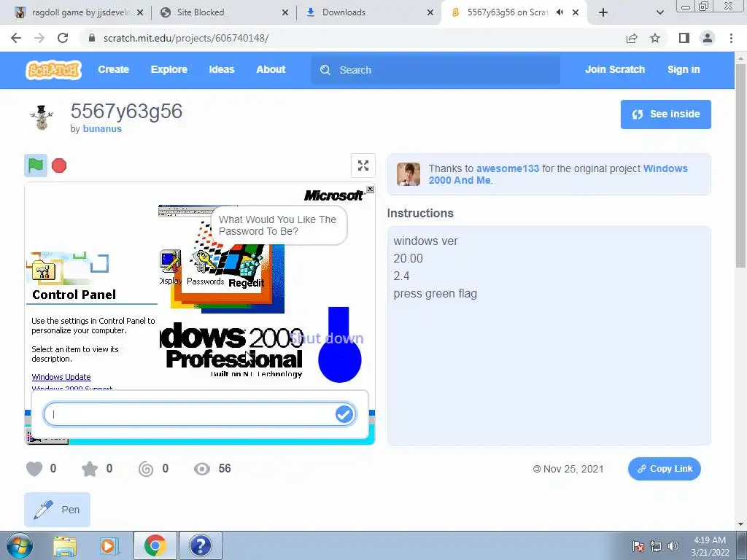
Task: Enter fullscreen mode for the Scratch stage
Action: 363,166
